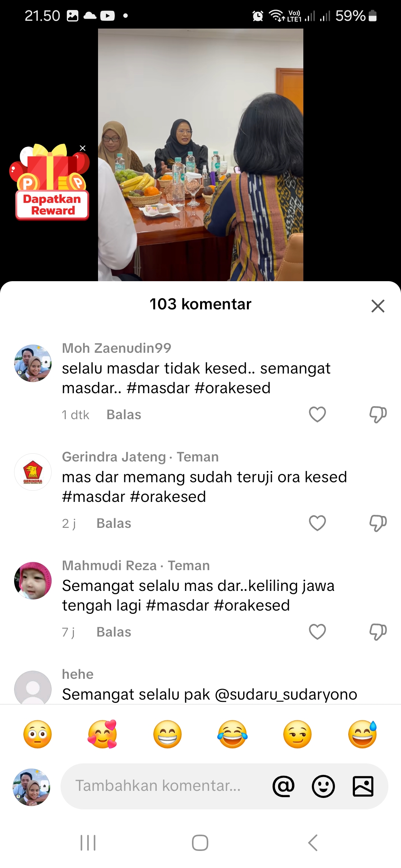
Task: Dislike Moh Zaenudin99's comment
Action: click(x=378, y=414)
